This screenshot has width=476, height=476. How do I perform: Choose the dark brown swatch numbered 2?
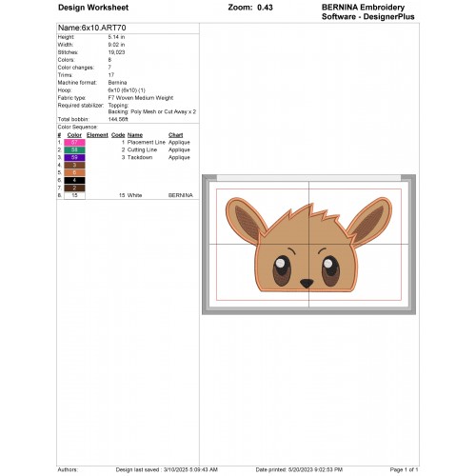tap(74, 188)
